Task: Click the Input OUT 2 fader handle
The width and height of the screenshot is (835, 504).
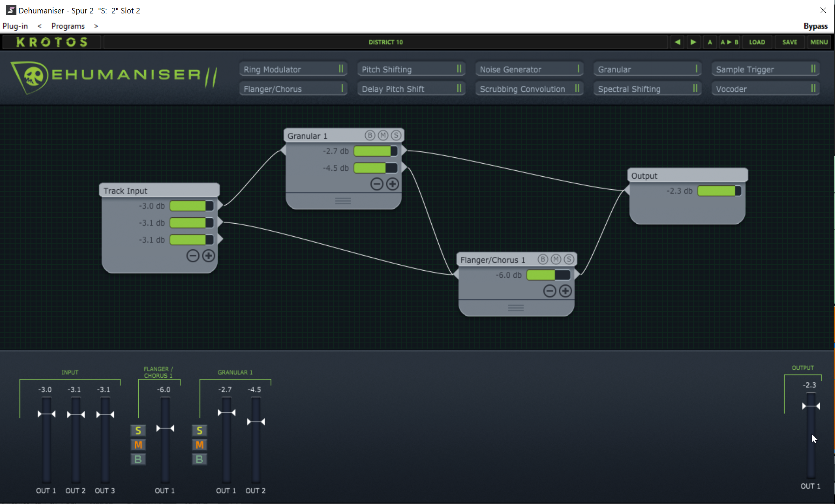Action: (76, 415)
